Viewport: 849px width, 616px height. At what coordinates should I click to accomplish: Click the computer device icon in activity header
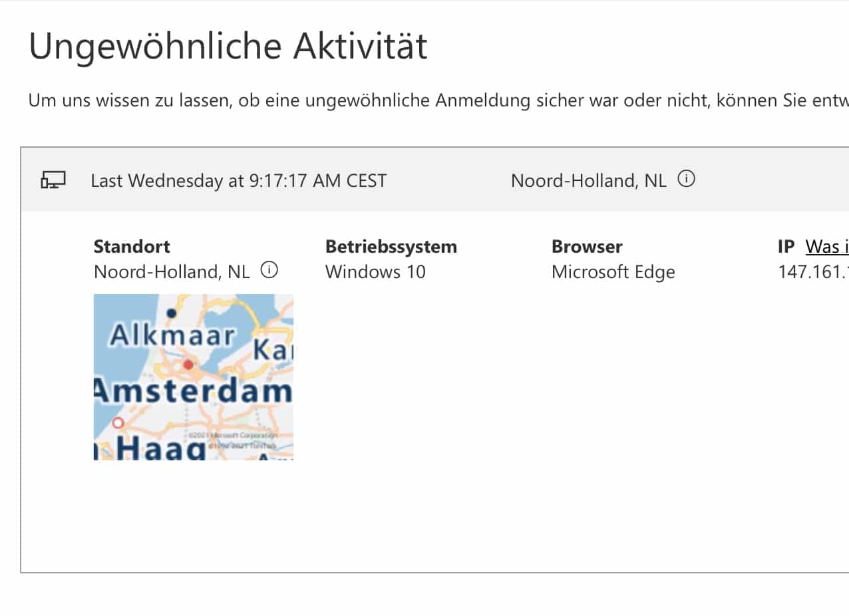53,180
